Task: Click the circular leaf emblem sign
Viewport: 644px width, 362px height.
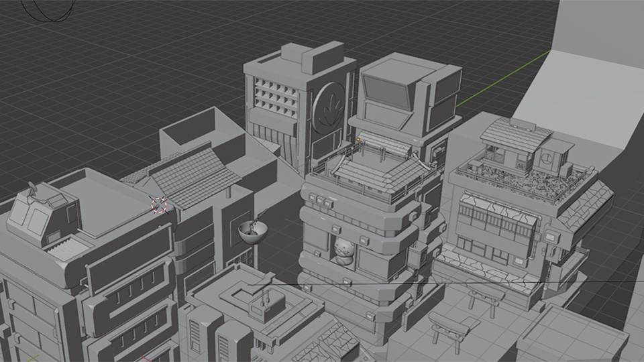Action: coord(331,107)
